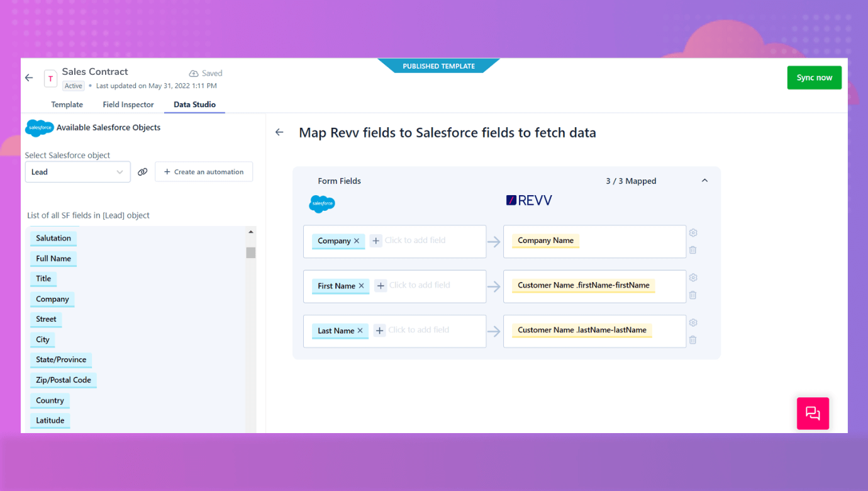The image size is (868, 491).
Task: Remove the Company Salesforce field tag
Action: [357, 241]
